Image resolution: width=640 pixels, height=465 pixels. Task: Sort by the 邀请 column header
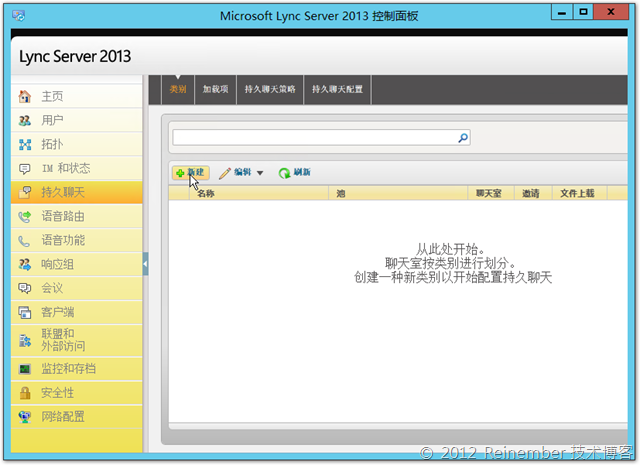pyautogui.click(x=533, y=194)
